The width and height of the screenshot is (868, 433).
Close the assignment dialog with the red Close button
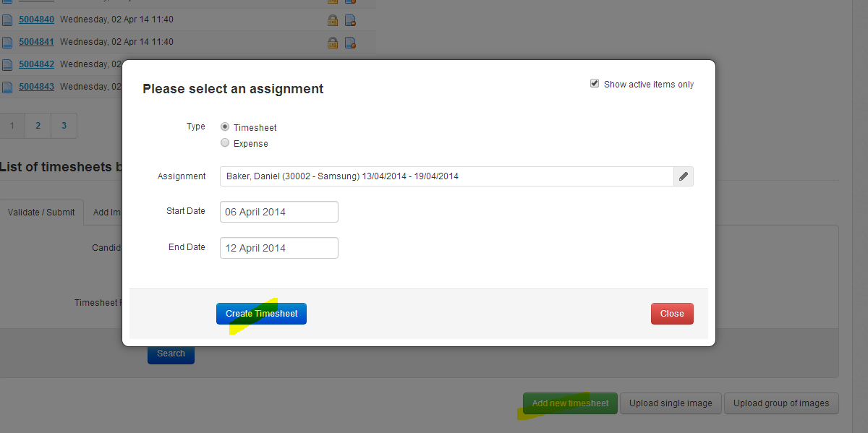tap(672, 314)
